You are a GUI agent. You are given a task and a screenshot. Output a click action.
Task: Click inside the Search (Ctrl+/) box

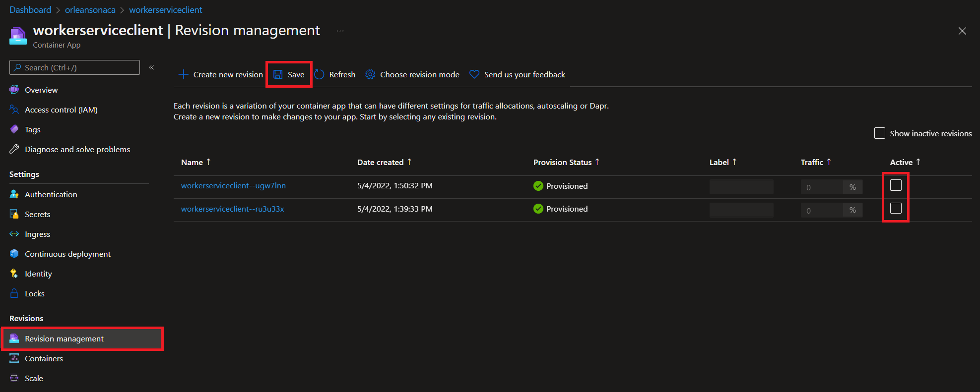tap(74, 67)
